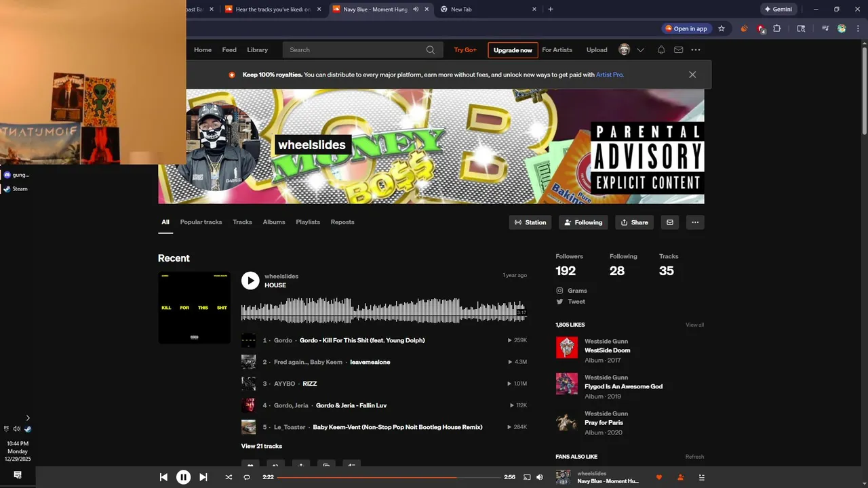Screen dimensions: 868x488
Task: Open the Upload page
Action: click(x=597, y=49)
